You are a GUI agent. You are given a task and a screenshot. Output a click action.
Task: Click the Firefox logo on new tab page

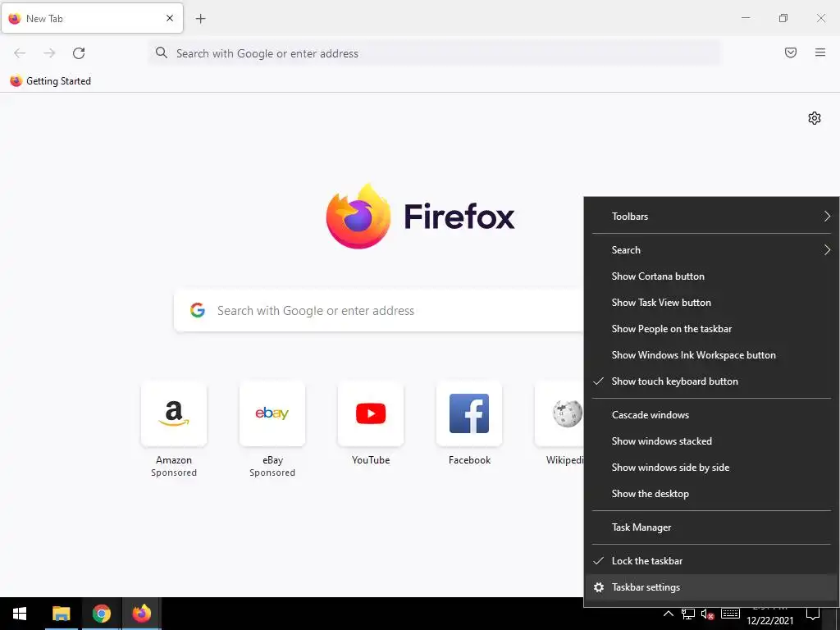[x=421, y=216]
